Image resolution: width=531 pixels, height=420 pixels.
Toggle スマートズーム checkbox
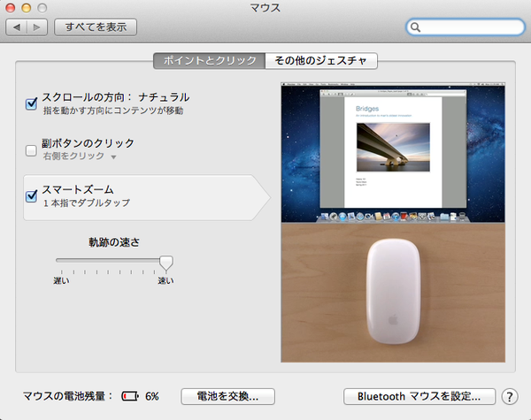tap(31, 195)
